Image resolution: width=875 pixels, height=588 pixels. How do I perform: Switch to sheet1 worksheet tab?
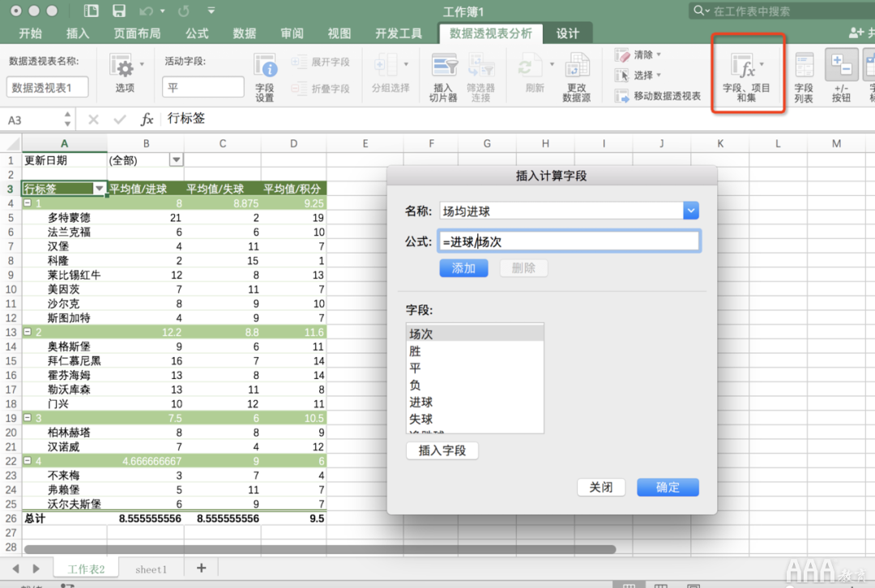point(151,569)
